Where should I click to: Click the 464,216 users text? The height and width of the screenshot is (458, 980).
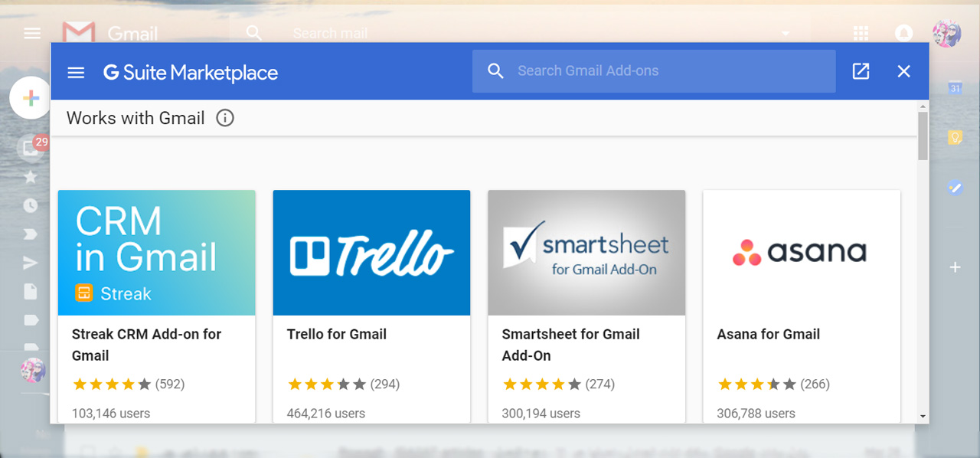click(x=326, y=413)
